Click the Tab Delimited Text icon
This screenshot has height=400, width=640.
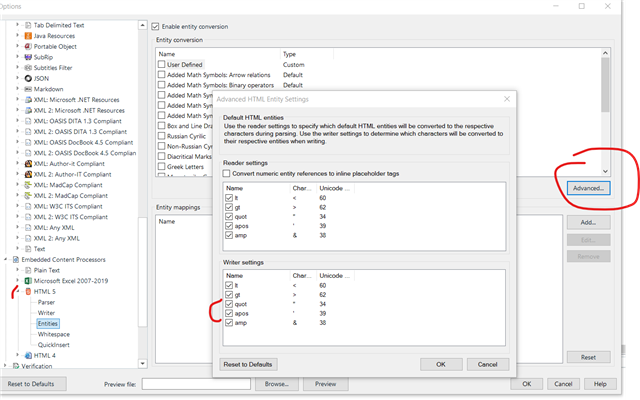[x=28, y=25]
